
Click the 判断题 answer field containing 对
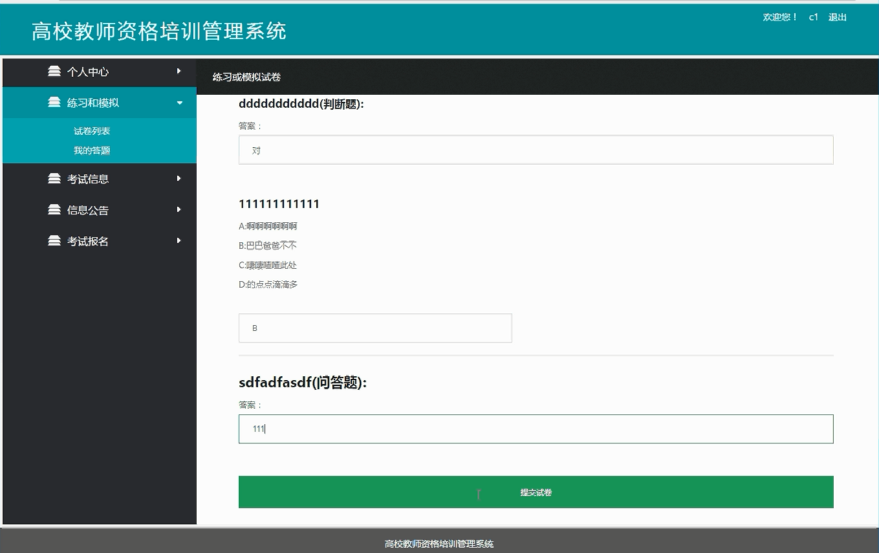(536, 150)
